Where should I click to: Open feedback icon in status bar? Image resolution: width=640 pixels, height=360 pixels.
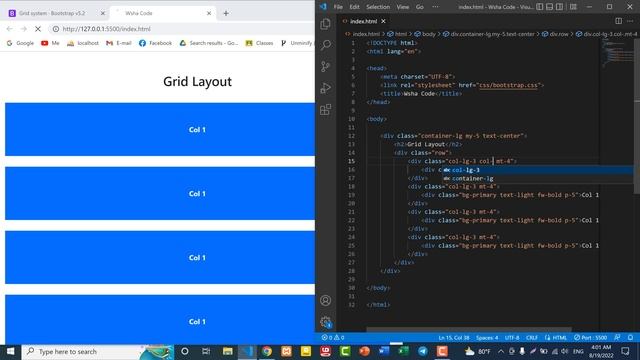pos(617,338)
